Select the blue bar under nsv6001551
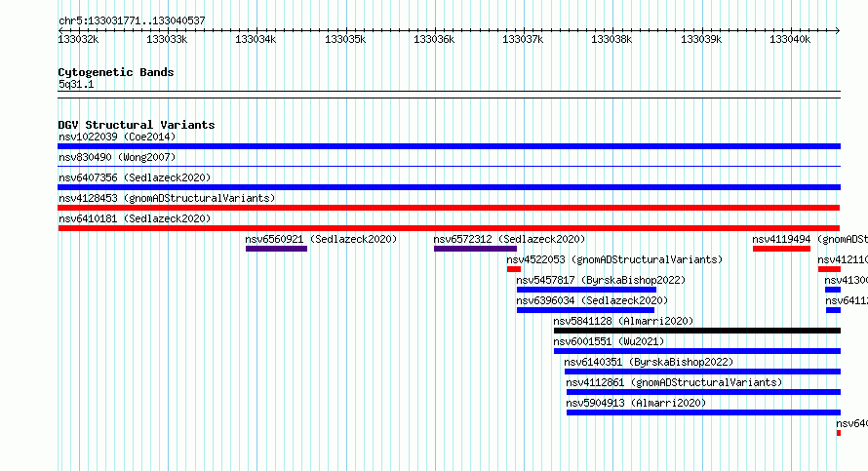Viewport: 868px width, 471px height. coord(697,351)
